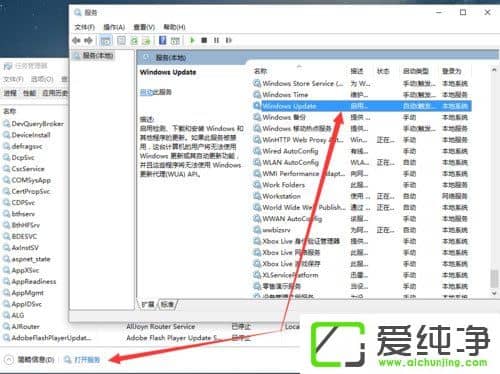
Task: Click the Forward arrow in Services toolbar
Action: click(x=88, y=41)
